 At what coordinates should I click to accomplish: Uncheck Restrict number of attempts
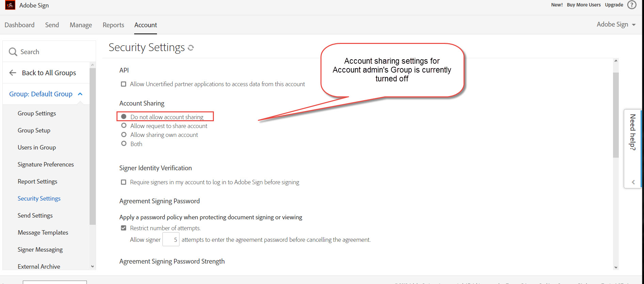click(124, 228)
